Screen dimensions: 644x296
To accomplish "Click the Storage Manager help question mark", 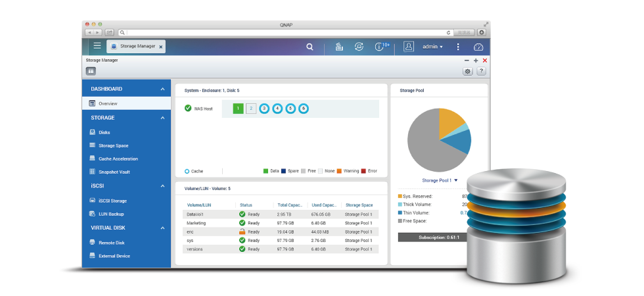I will point(481,71).
